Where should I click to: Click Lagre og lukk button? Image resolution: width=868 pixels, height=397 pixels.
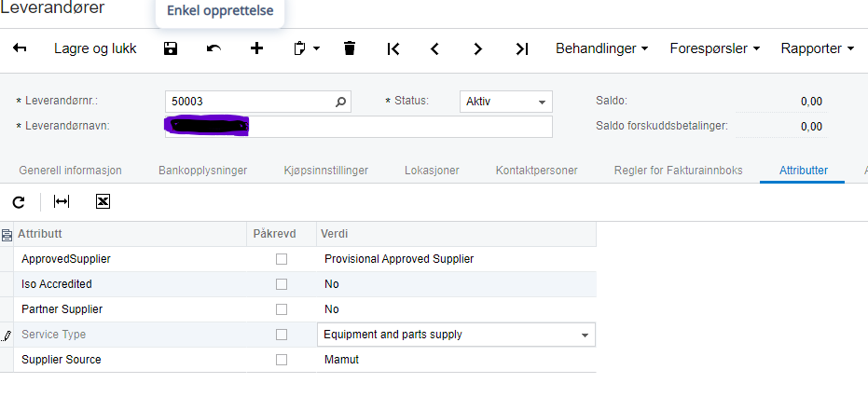click(x=95, y=48)
